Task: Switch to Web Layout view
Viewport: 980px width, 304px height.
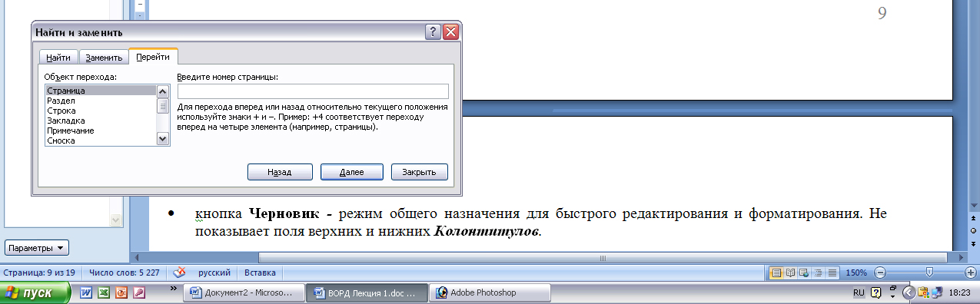Action: [804, 273]
